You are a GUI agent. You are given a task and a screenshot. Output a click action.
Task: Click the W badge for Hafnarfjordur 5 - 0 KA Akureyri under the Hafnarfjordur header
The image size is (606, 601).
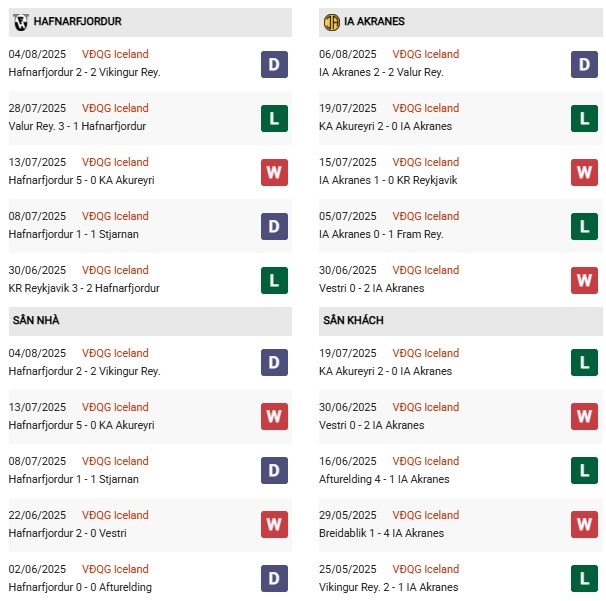click(x=274, y=172)
